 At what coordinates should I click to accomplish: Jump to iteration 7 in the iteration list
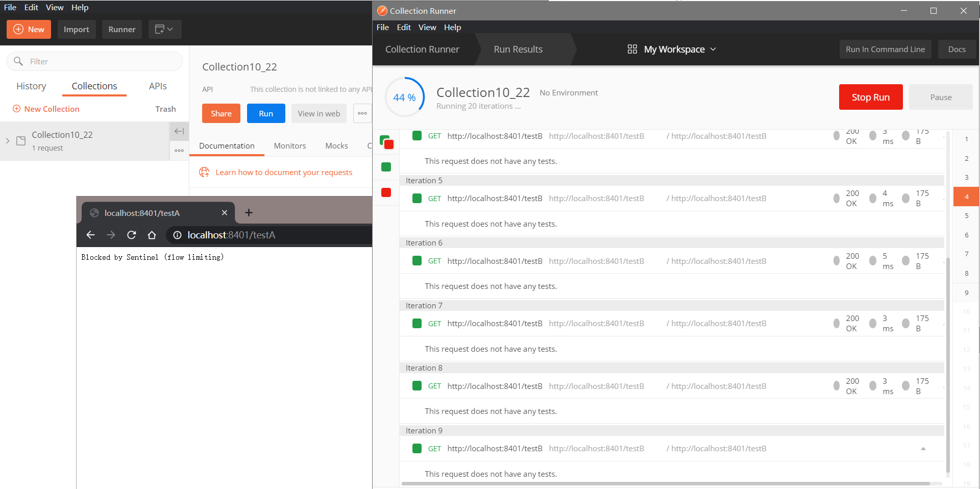pos(966,254)
